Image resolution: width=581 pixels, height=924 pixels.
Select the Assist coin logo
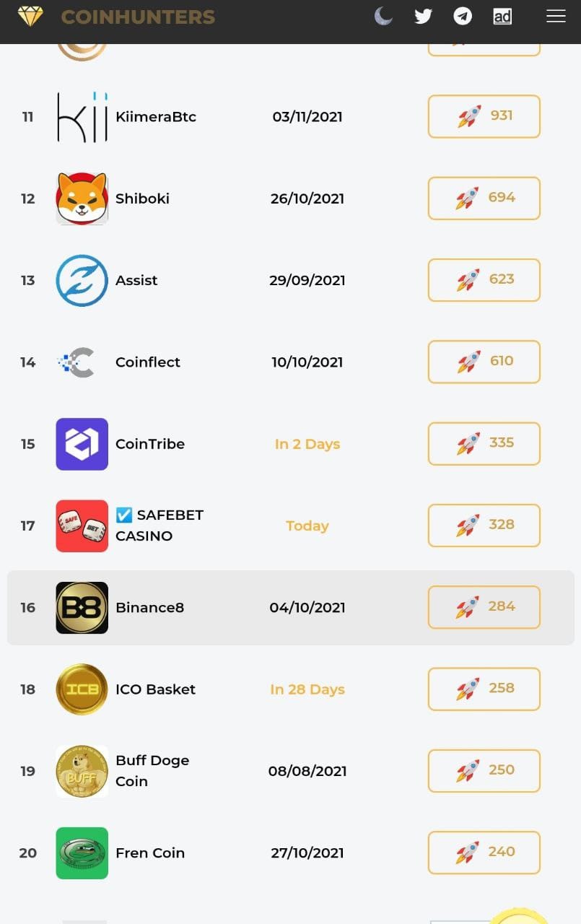pos(82,280)
